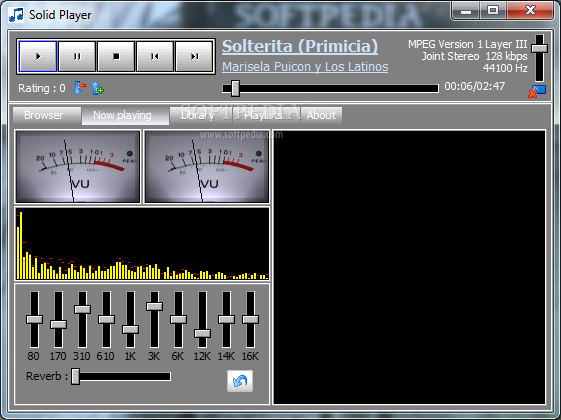The height and width of the screenshot is (420, 561).
Task: Skip to the next track
Action: [x=194, y=57]
